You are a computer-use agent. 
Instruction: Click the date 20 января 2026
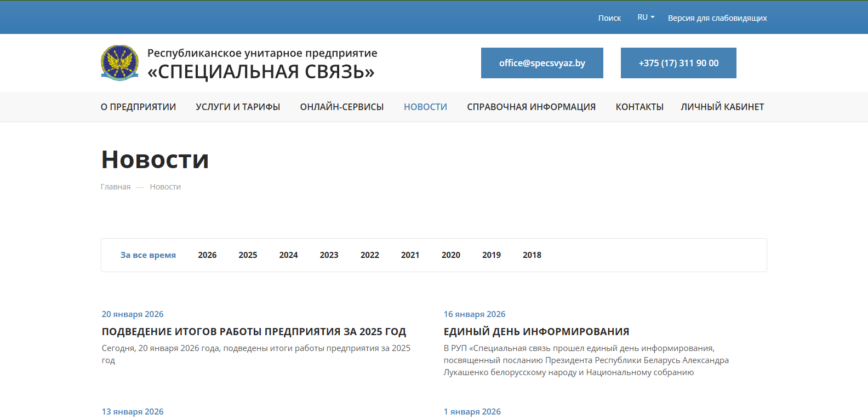[133, 314]
